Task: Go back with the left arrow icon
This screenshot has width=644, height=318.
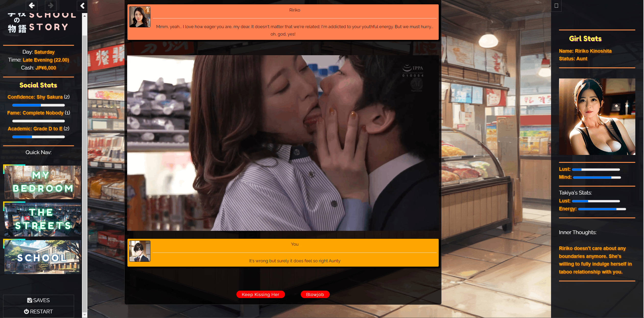Action: (x=32, y=5)
